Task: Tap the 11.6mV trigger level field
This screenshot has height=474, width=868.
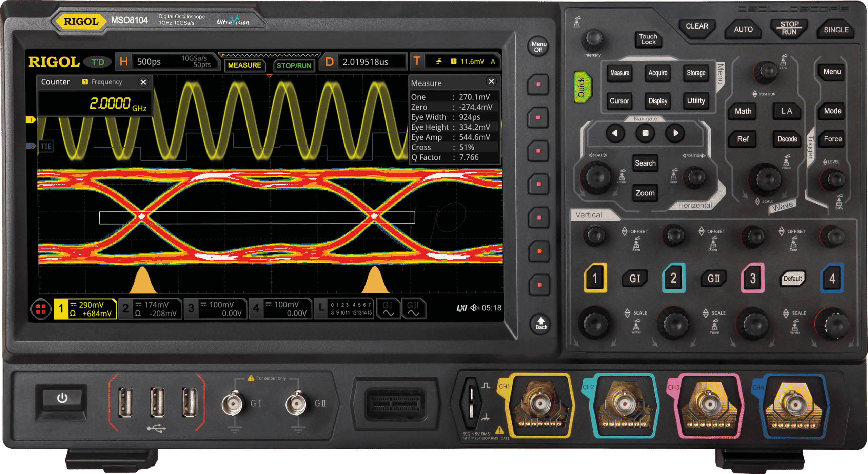Action: 462,61
